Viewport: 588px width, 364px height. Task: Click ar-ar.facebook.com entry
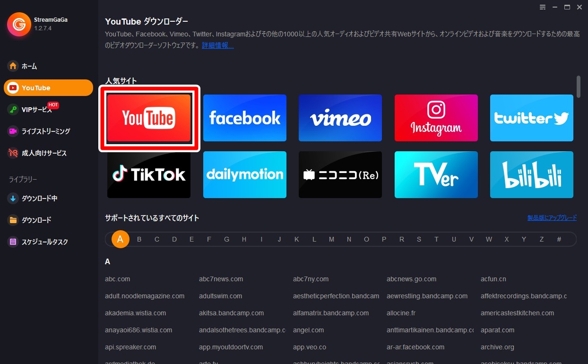[415, 347]
